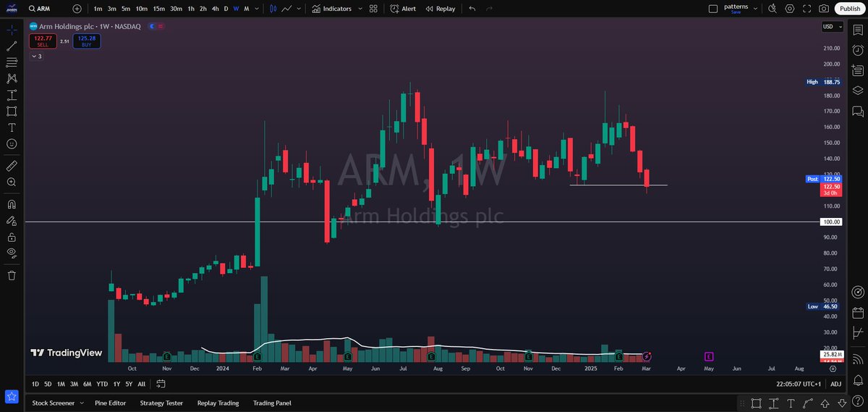The height and width of the screenshot is (412, 868).
Task: Switch to the 4h timeframe
Action: (x=215, y=9)
